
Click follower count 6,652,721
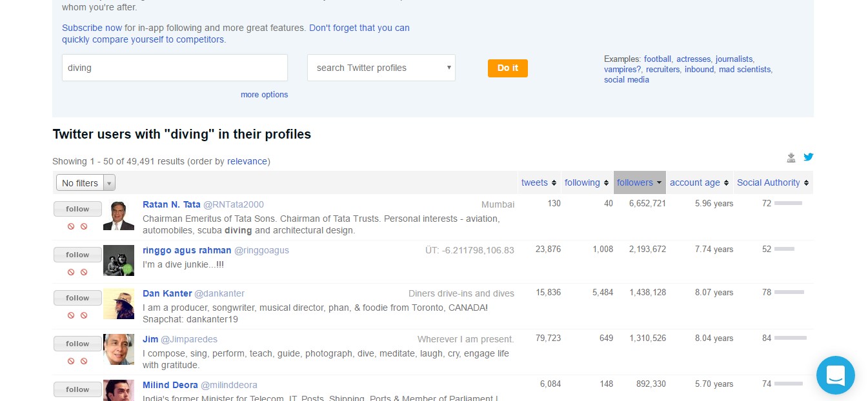point(647,204)
